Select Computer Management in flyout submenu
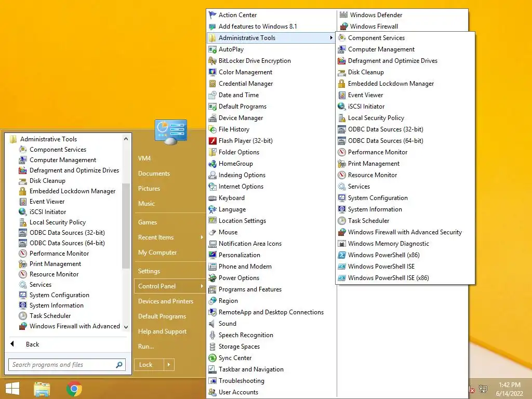 pyautogui.click(x=381, y=49)
